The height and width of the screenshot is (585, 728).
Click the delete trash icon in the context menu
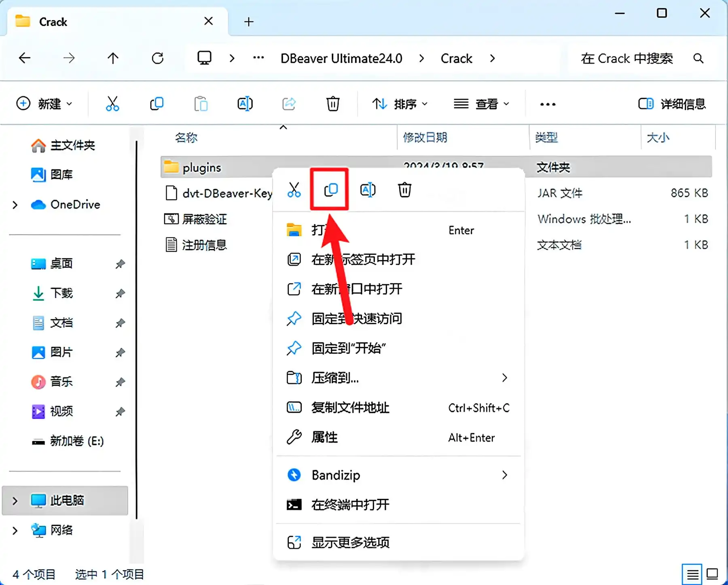click(x=404, y=190)
